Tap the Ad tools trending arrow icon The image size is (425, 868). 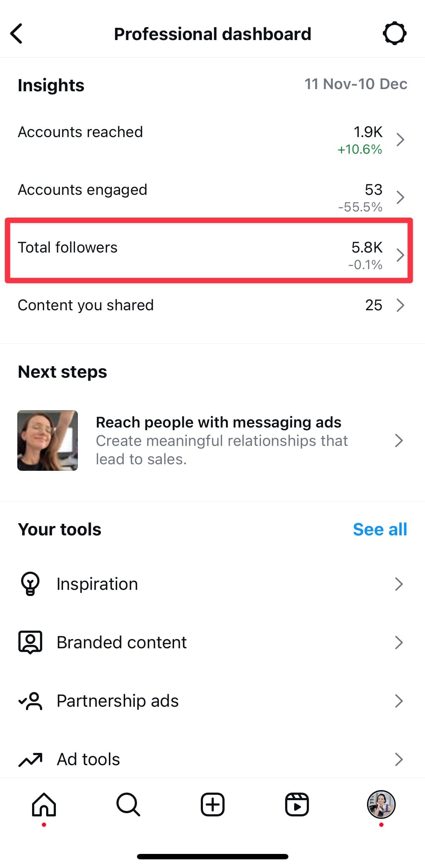pyautogui.click(x=30, y=759)
